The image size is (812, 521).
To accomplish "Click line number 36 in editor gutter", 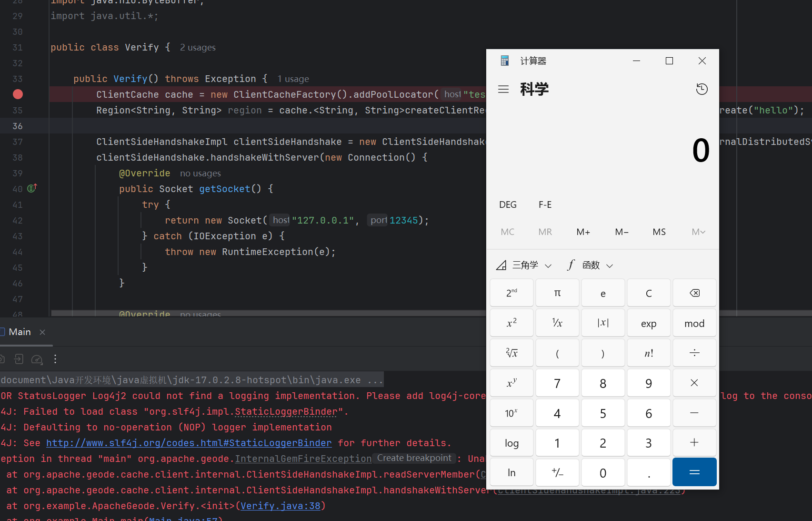I will pos(18,126).
